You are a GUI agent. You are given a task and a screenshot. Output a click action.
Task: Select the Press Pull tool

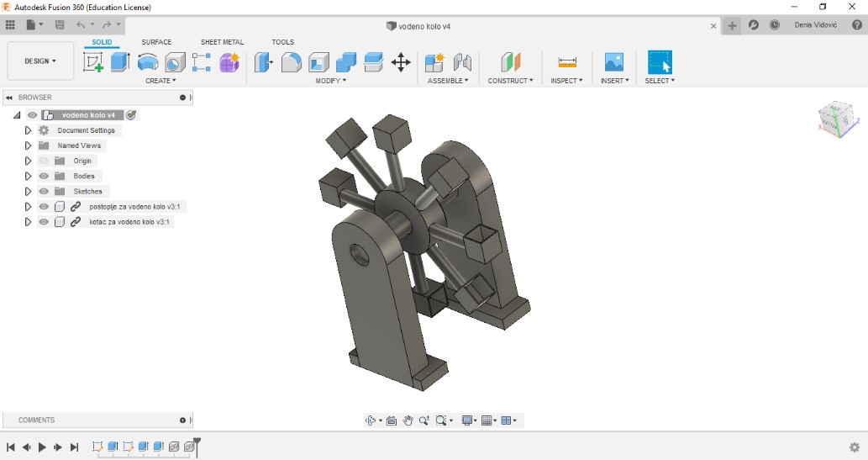coord(264,62)
